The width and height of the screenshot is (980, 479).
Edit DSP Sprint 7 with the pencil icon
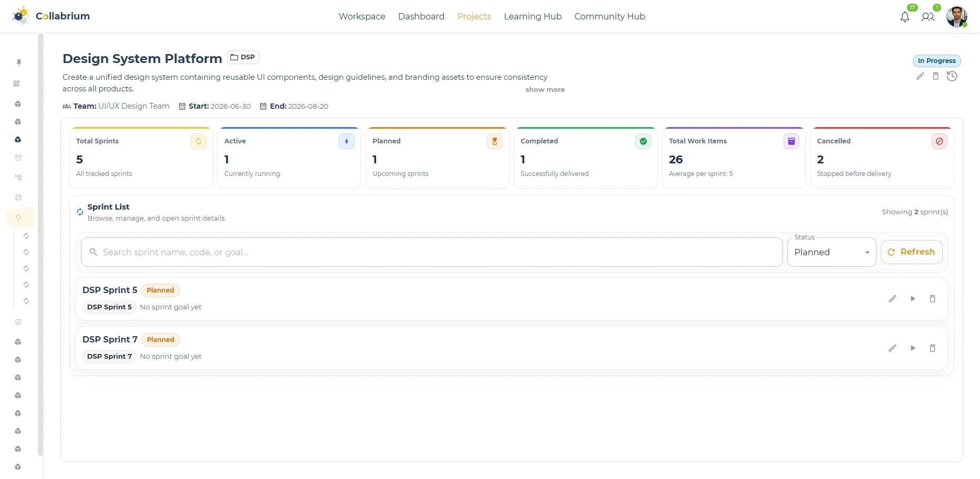(892, 348)
